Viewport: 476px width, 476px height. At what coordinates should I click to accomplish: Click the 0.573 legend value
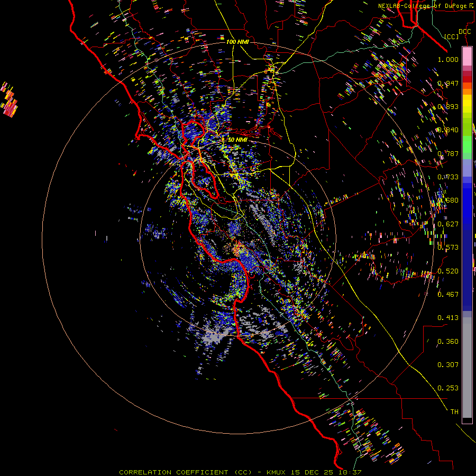[448, 248]
